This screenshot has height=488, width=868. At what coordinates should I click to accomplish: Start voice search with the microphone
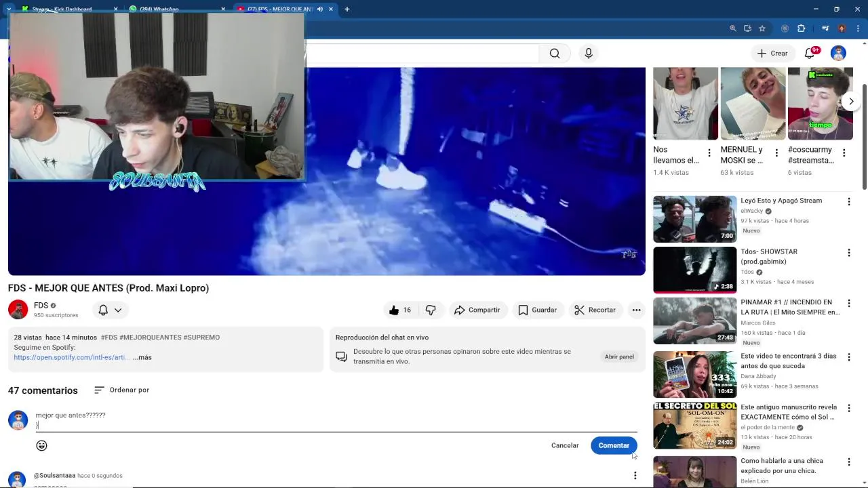click(589, 54)
